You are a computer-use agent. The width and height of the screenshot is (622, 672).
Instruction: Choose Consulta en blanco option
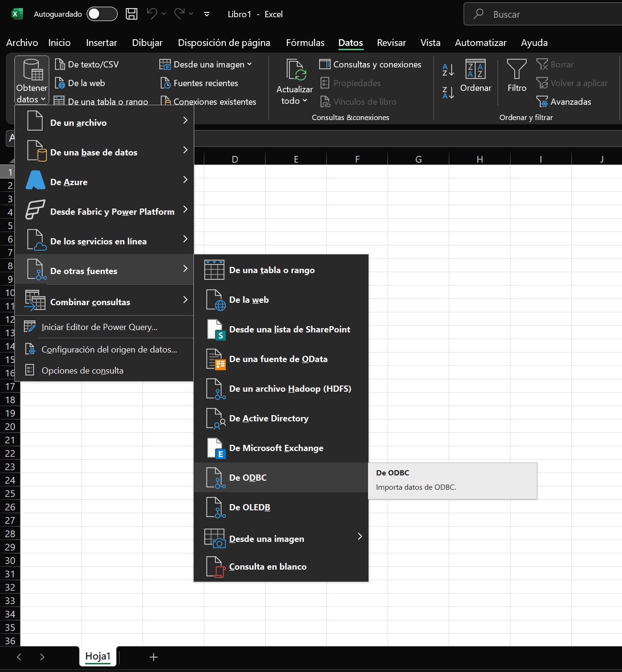coord(267,567)
